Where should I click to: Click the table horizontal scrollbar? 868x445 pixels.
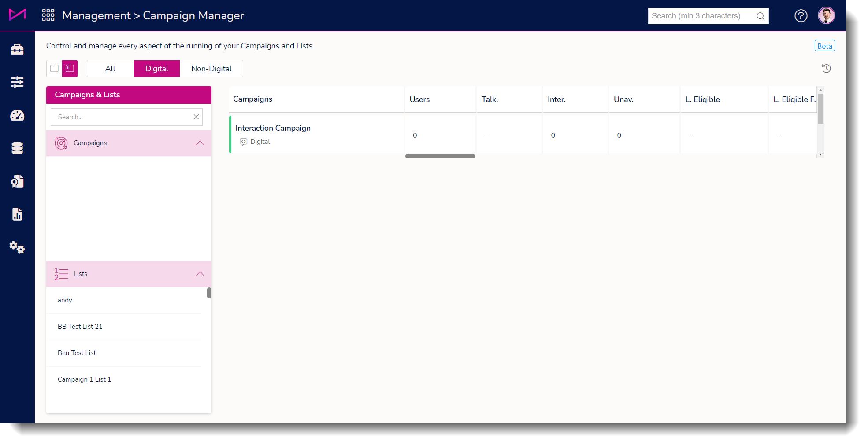tap(440, 156)
